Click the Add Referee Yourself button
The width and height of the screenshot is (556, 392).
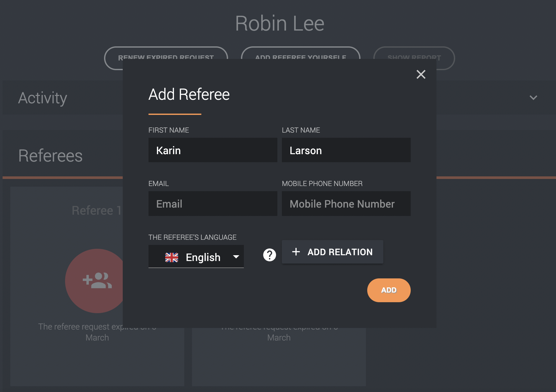click(301, 58)
